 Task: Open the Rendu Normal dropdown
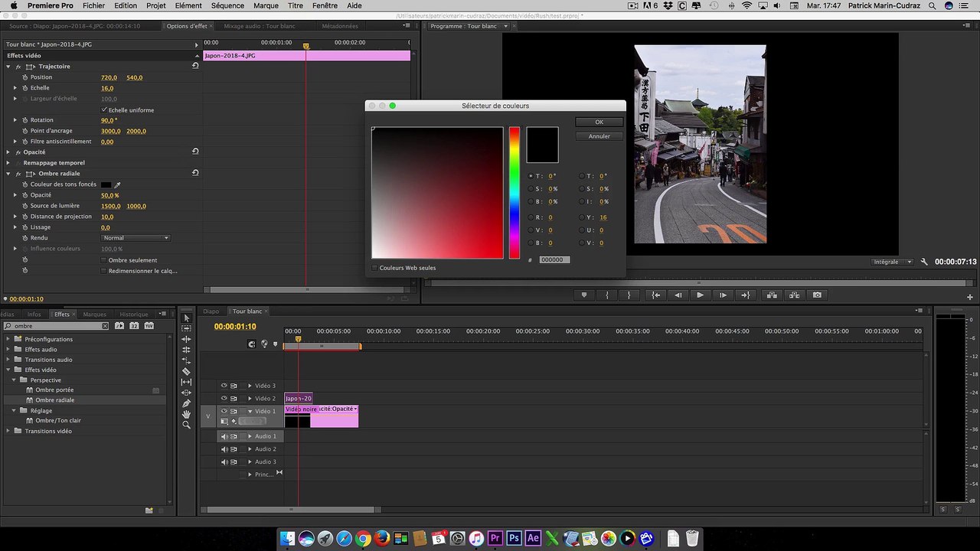coord(136,238)
